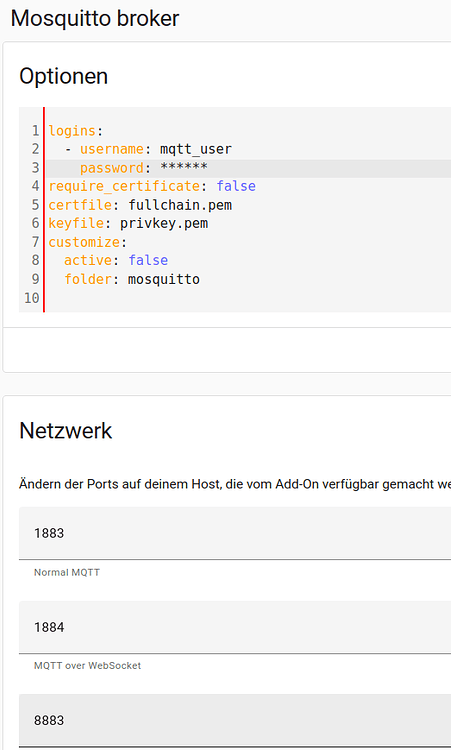
Task: Click the 1883 Normal MQTT port field
Action: click(x=235, y=533)
